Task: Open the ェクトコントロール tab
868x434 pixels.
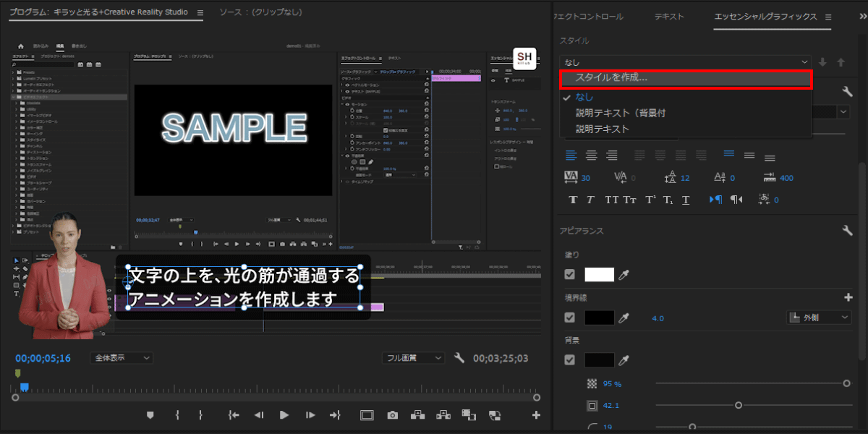Action: point(587,17)
